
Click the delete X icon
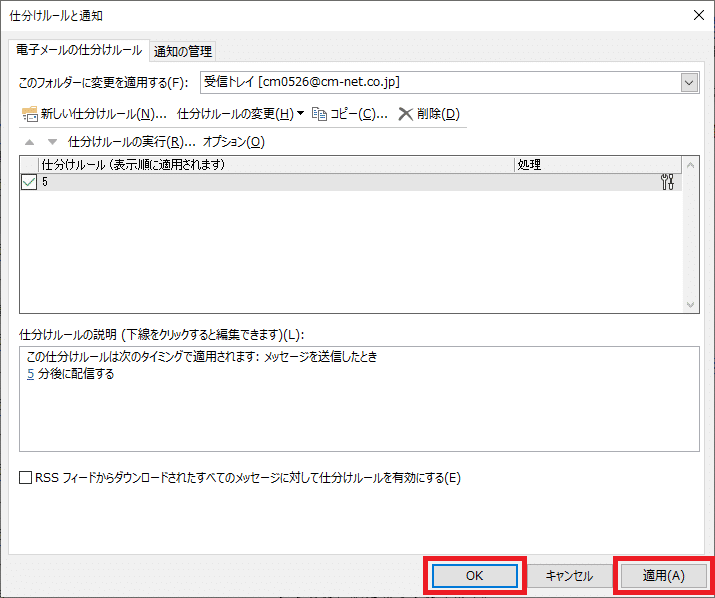(405, 114)
